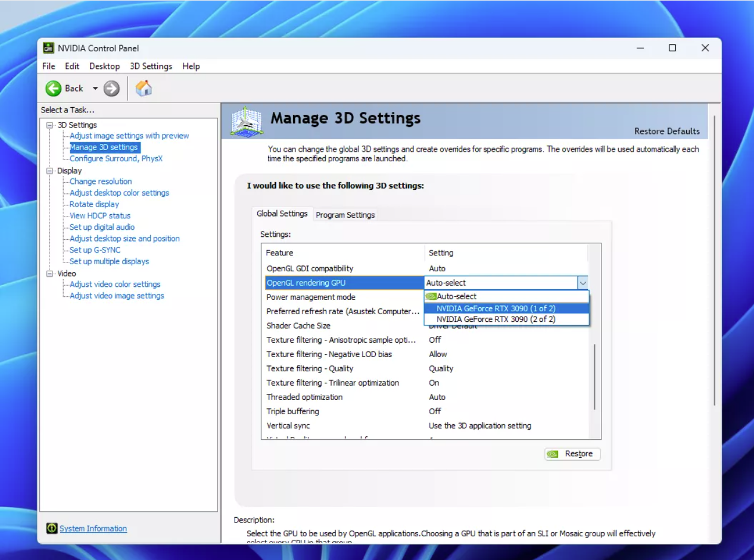The image size is (754, 560).
Task: Select Texture filtering - Trilinear optimization row
Action: [x=425, y=383]
